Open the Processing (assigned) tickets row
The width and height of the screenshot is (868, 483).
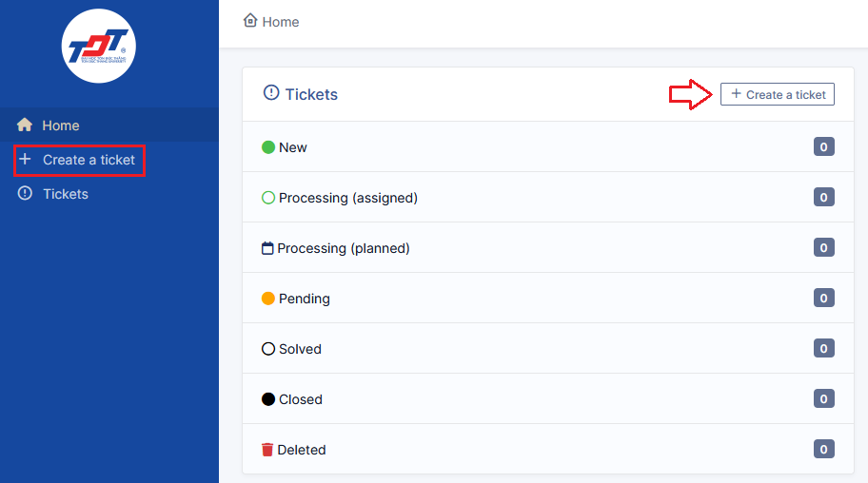click(548, 197)
